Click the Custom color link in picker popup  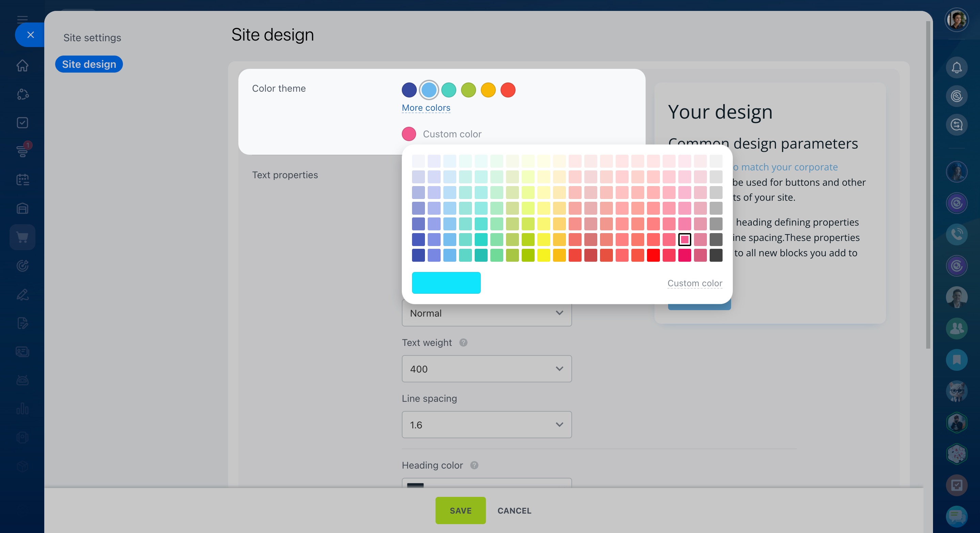[x=695, y=283]
